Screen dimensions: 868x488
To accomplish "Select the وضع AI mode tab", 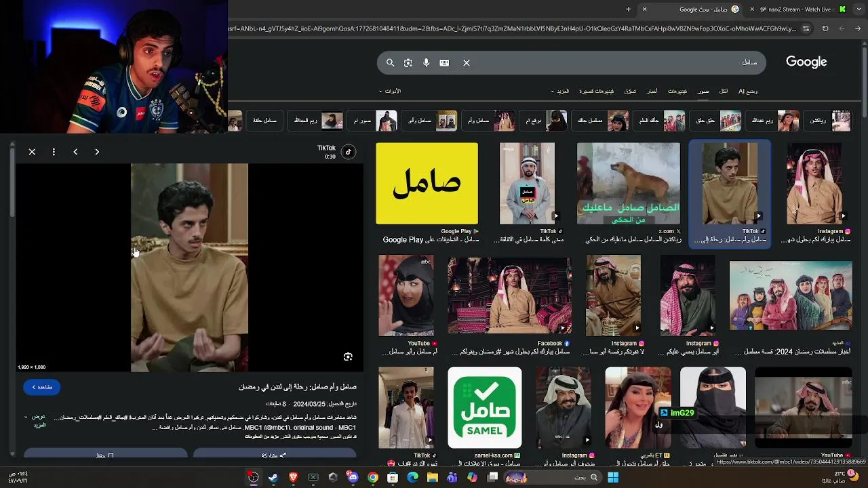I will tap(748, 91).
